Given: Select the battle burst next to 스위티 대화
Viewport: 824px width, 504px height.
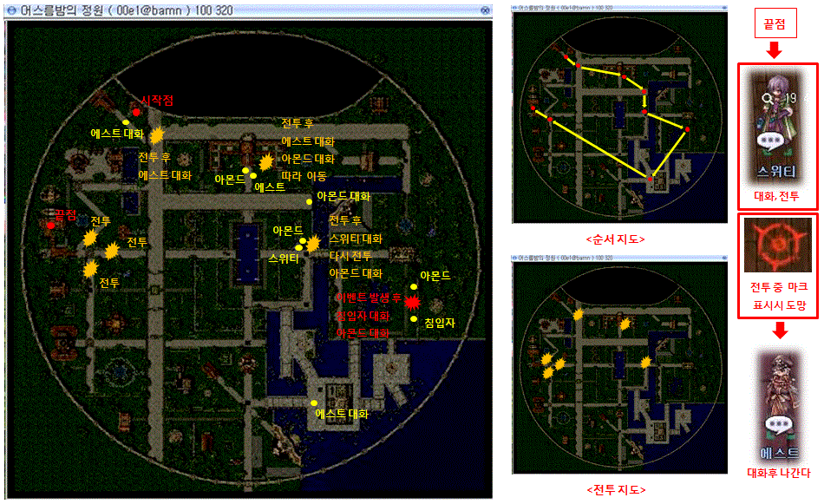Looking at the screenshot, I should tap(313, 244).
